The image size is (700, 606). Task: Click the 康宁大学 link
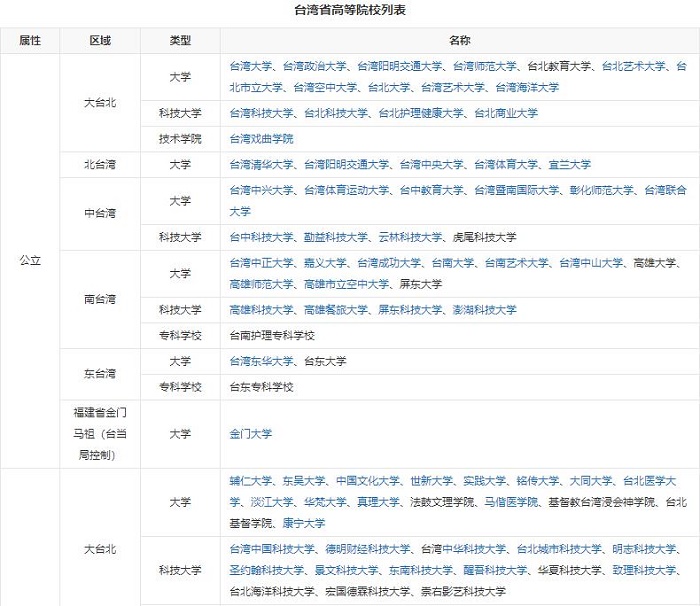[x=304, y=523]
